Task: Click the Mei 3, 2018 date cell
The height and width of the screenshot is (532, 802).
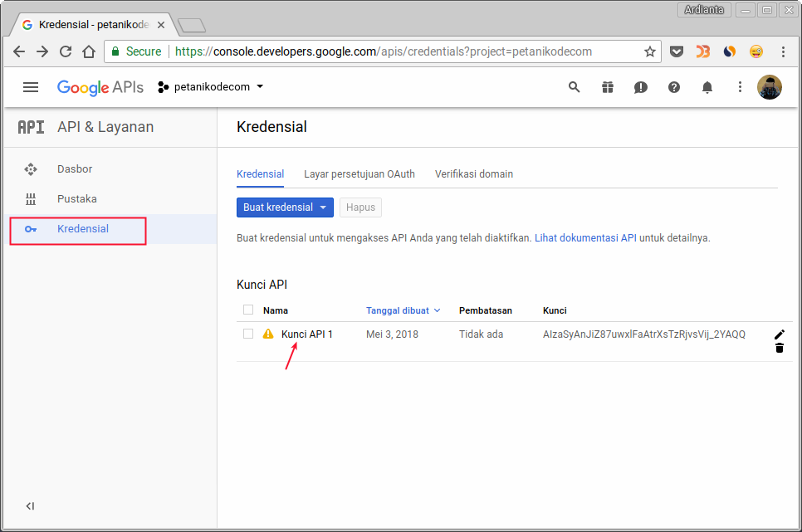Action: click(393, 334)
